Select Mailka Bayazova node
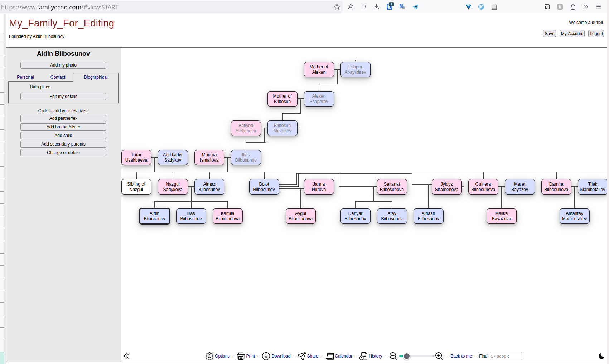 click(502, 216)
